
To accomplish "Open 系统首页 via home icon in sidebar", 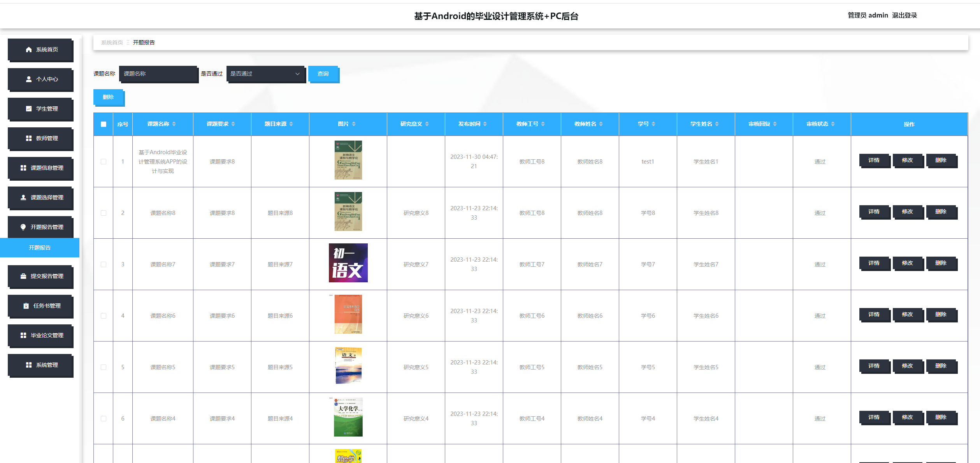I will [29, 50].
